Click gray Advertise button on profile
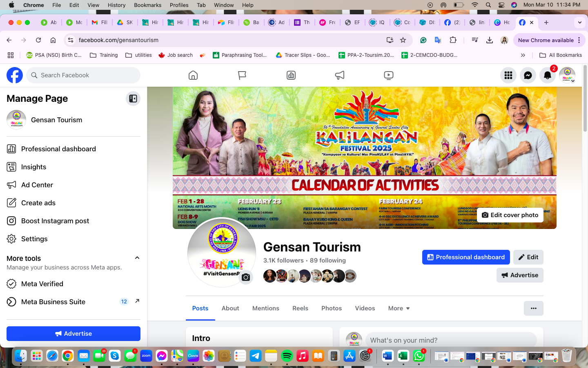 point(520,275)
